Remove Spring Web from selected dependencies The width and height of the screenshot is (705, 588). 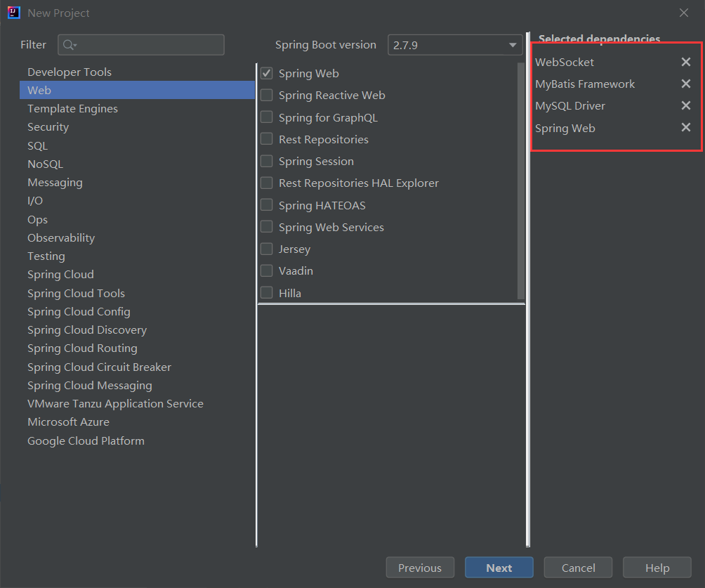coord(685,128)
